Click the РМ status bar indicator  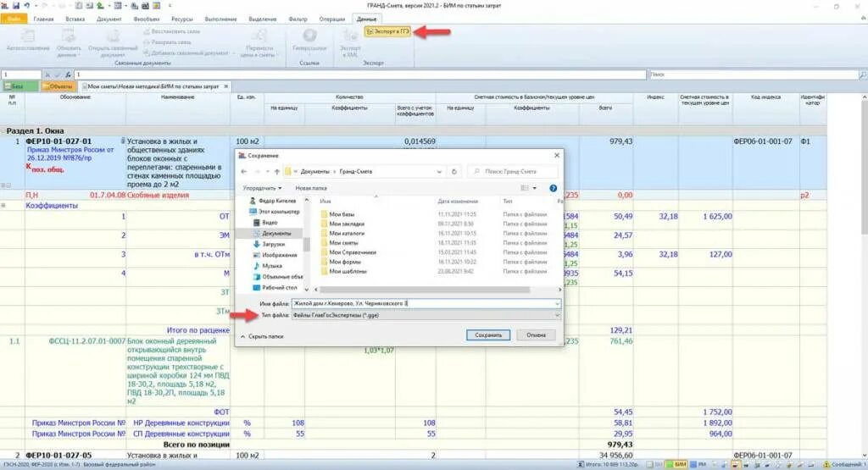coord(697,465)
